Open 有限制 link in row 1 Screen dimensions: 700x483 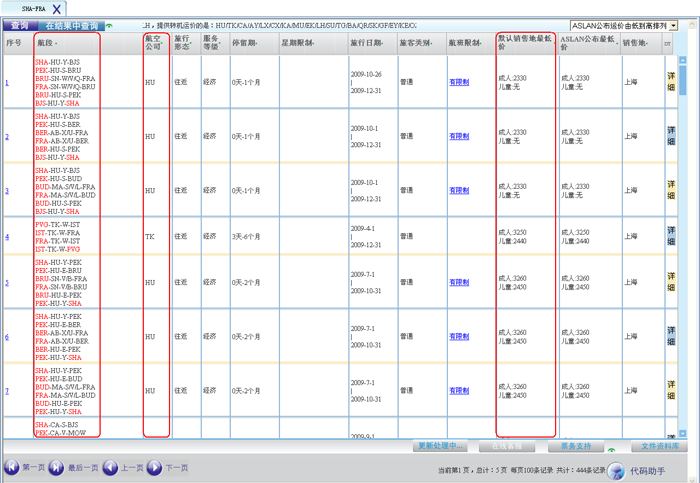coord(458,82)
